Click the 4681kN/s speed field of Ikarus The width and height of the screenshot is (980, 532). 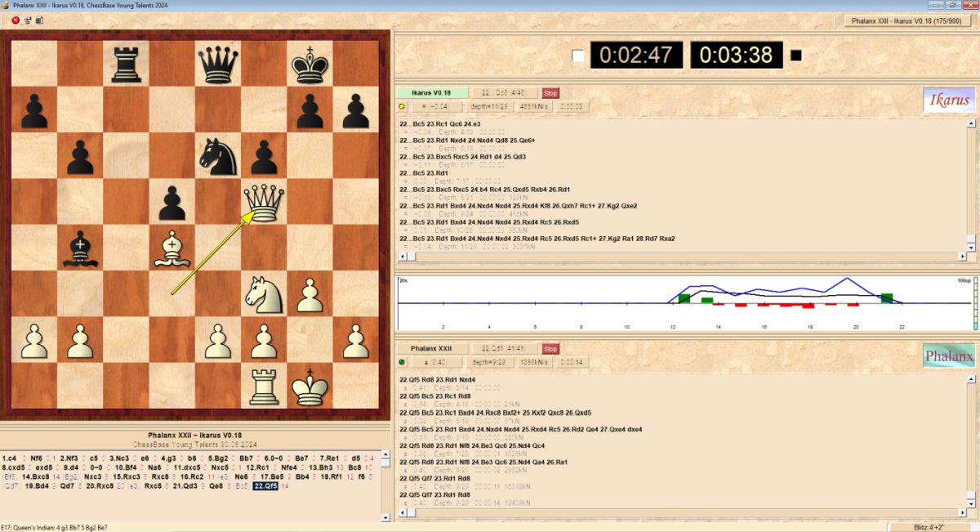tap(535, 106)
